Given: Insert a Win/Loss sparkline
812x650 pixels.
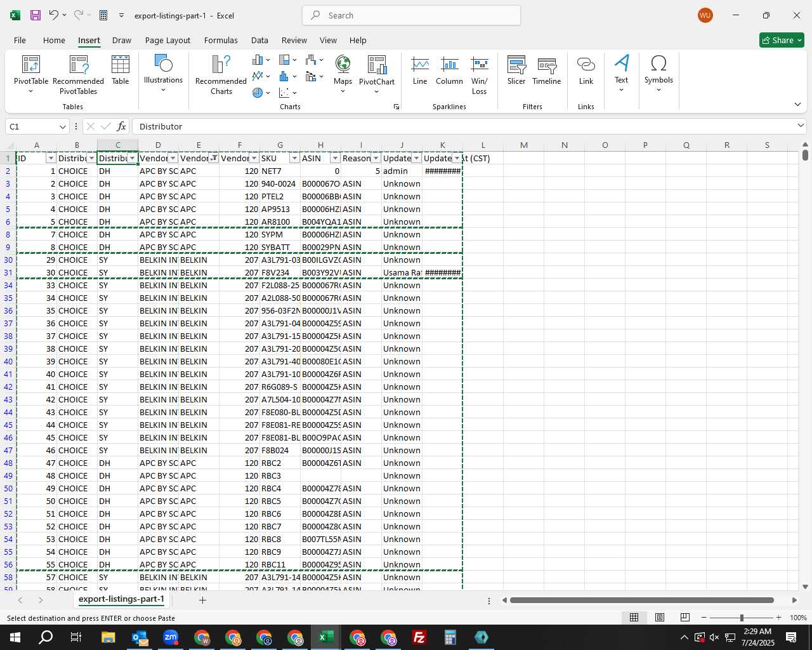Looking at the screenshot, I should pos(480,74).
